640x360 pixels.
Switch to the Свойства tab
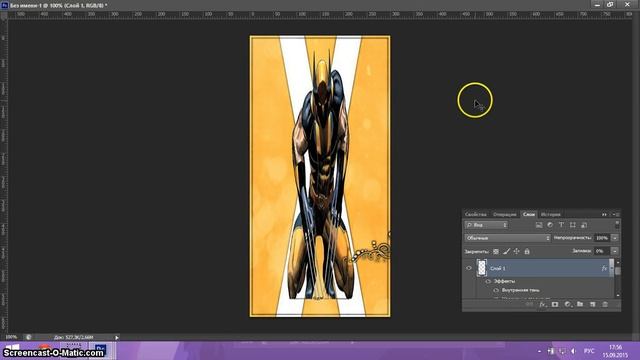[476, 214]
